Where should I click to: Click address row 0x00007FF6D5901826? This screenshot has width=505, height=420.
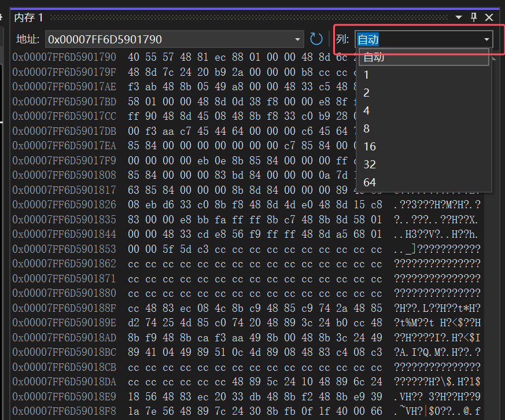64,205
